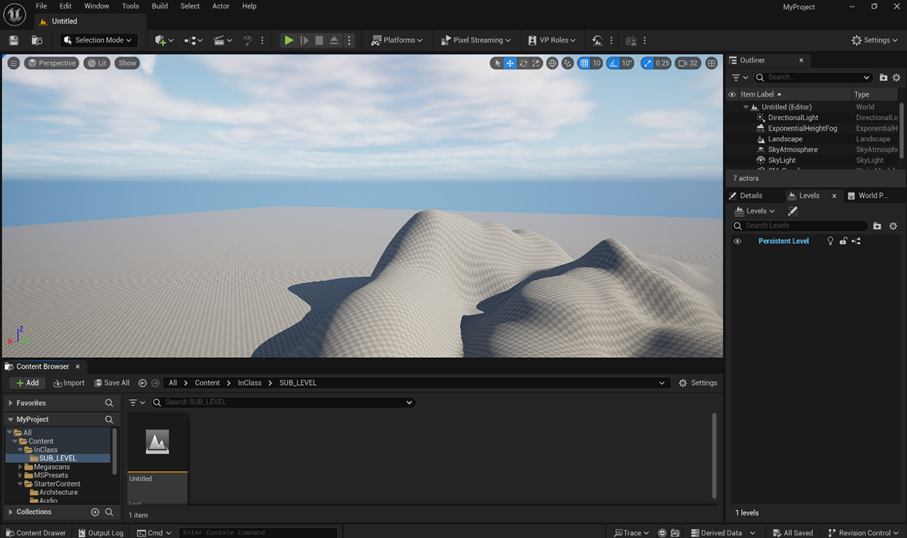Click Import in the Content Browser
Image resolution: width=907 pixels, height=538 pixels.
click(69, 383)
